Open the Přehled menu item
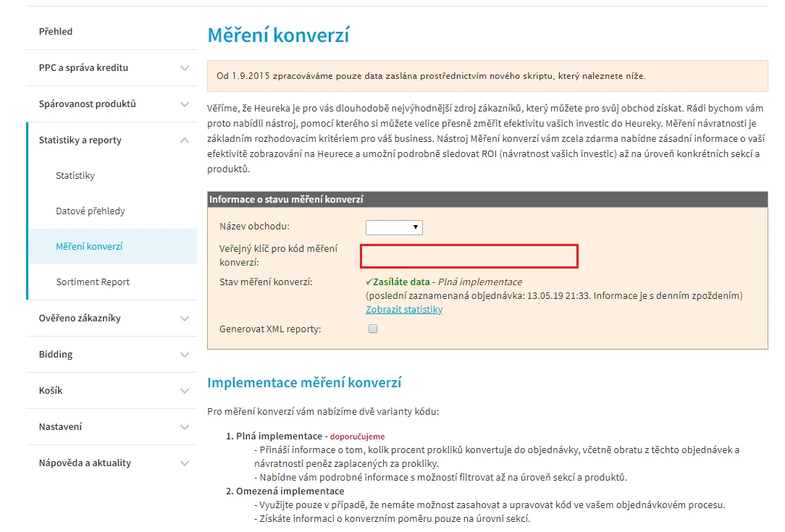This screenshot has height=532, width=785. (56, 32)
